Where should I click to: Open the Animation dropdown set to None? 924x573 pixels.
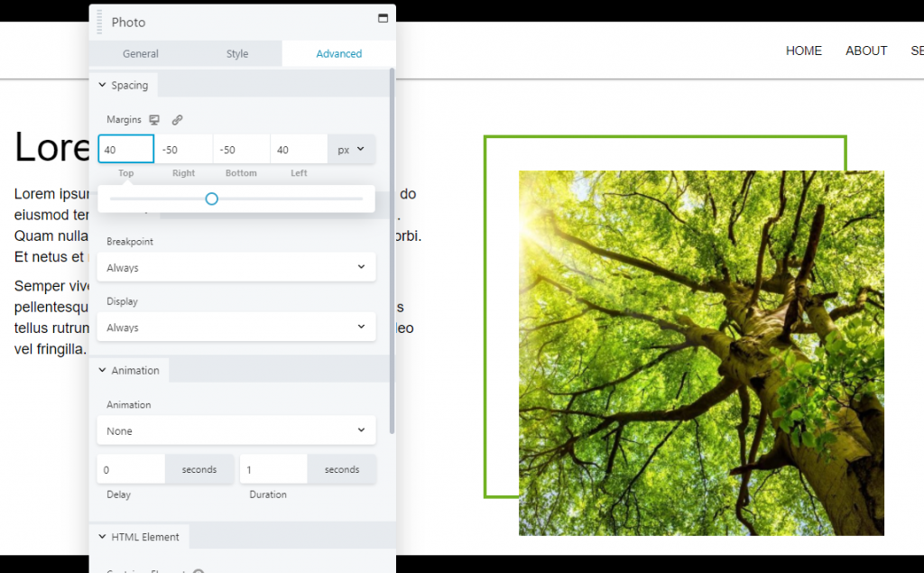[x=236, y=430]
